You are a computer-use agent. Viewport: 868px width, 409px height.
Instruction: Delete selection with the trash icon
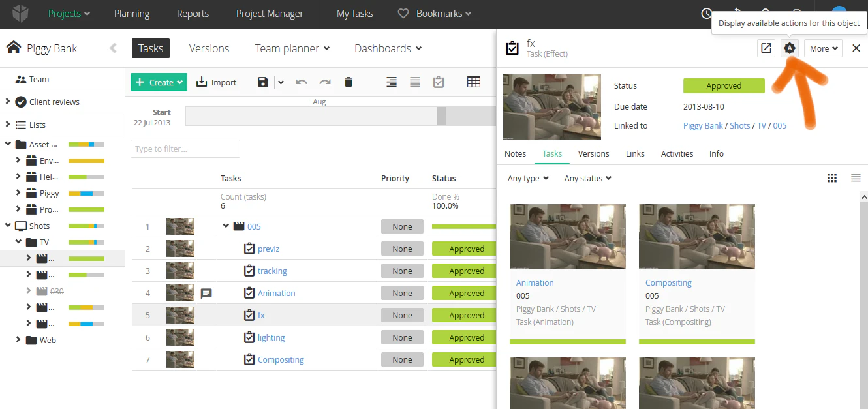[x=349, y=82]
